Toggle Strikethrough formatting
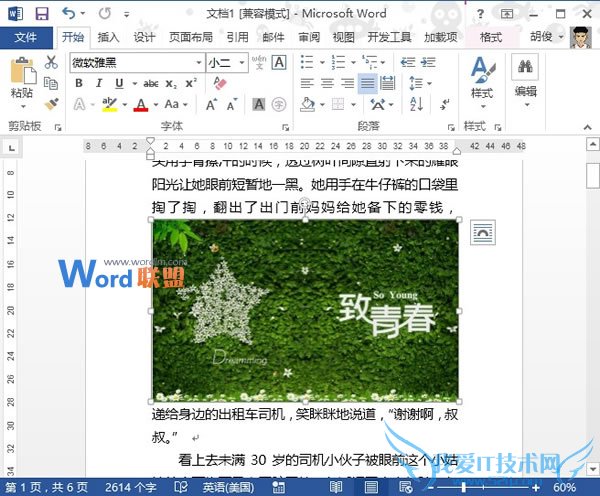 point(151,83)
